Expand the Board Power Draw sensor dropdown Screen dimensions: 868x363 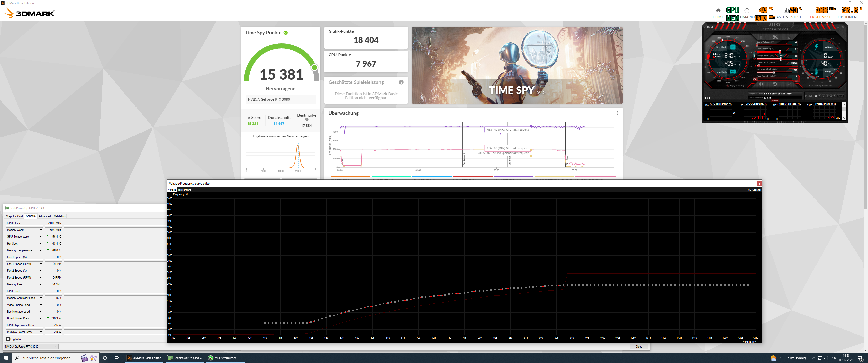click(x=41, y=318)
